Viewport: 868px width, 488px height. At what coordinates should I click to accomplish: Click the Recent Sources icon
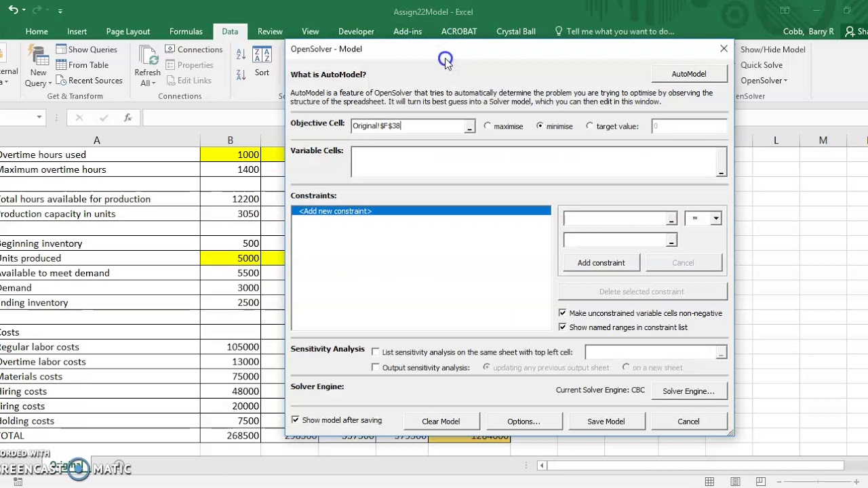tap(61, 81)
